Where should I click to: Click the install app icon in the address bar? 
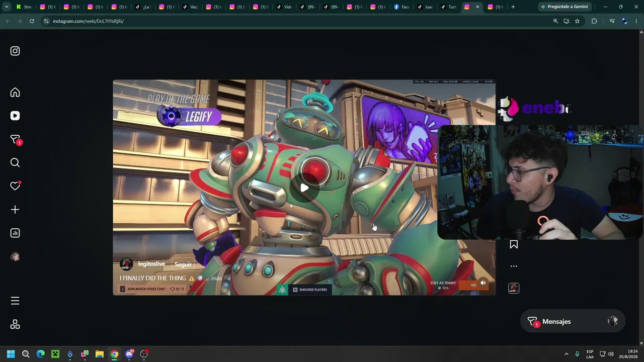point(567,21)
